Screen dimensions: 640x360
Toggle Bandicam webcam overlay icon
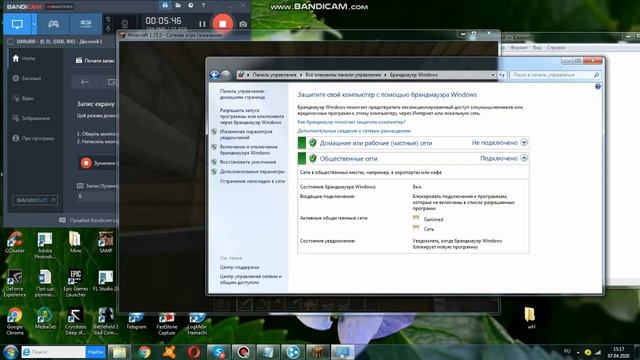pos(125,24)
